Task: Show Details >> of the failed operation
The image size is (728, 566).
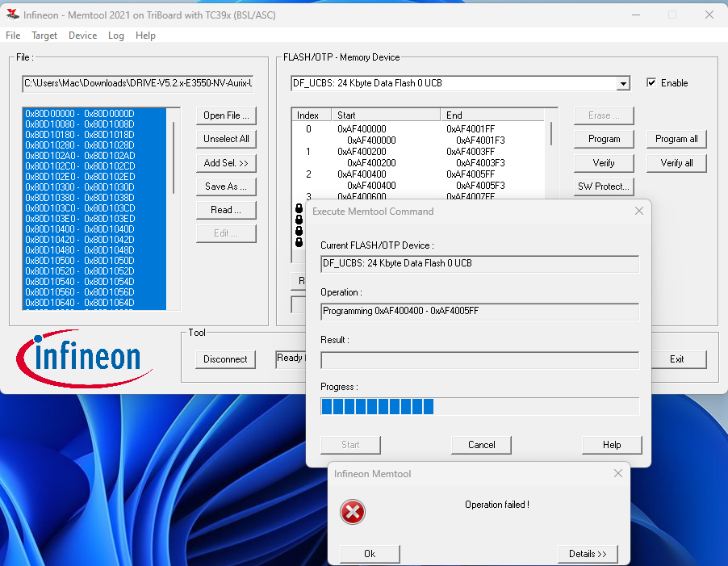Action: tap(588, 553)
